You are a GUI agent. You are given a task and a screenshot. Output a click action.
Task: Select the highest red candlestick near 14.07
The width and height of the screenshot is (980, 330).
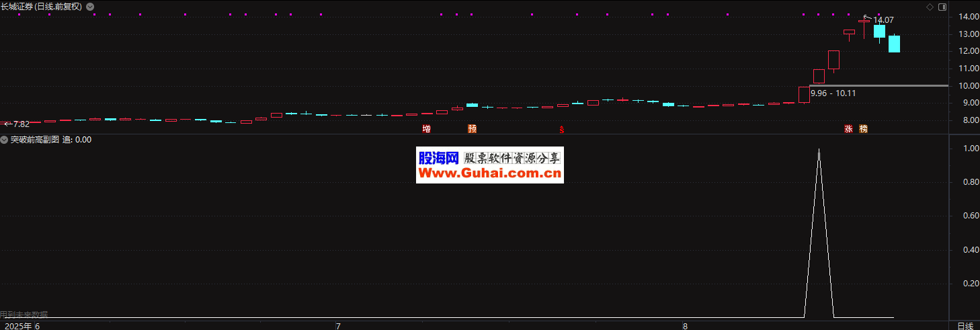pos(864,22)
